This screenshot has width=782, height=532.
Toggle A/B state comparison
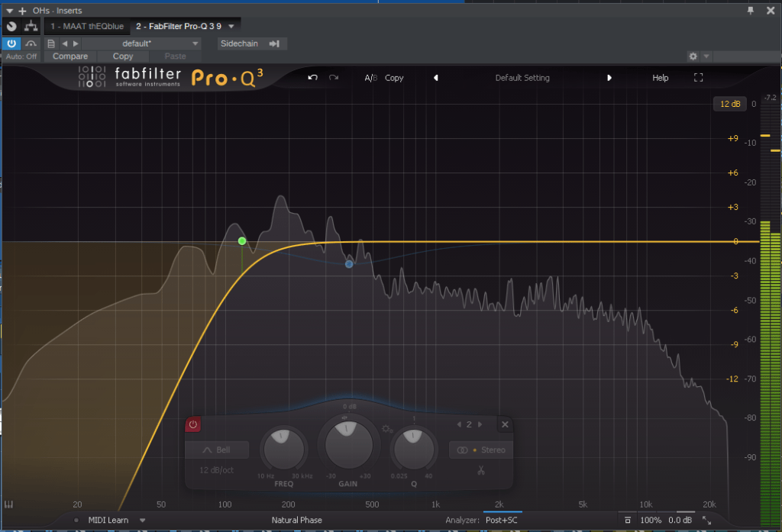click(370, 78)
